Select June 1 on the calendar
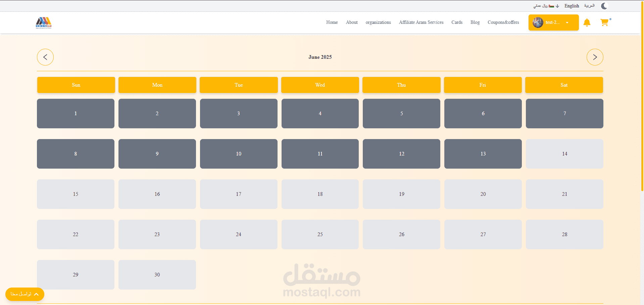 [x=76, y=114]
